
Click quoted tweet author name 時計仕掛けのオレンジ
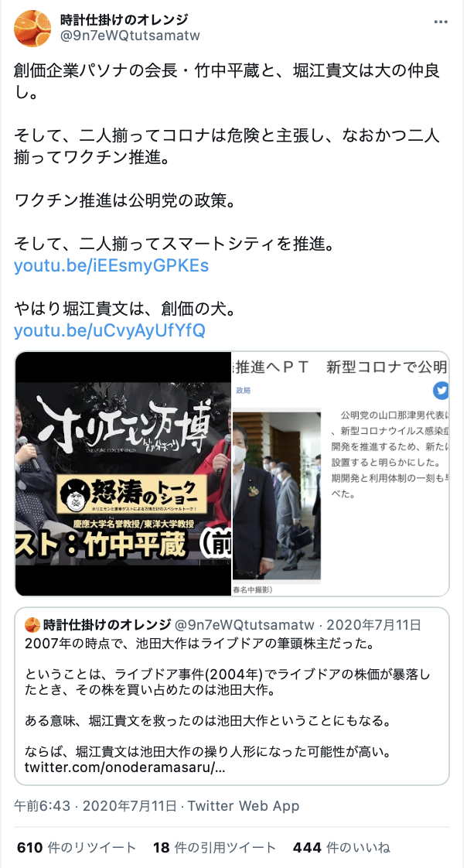(107, 625)
